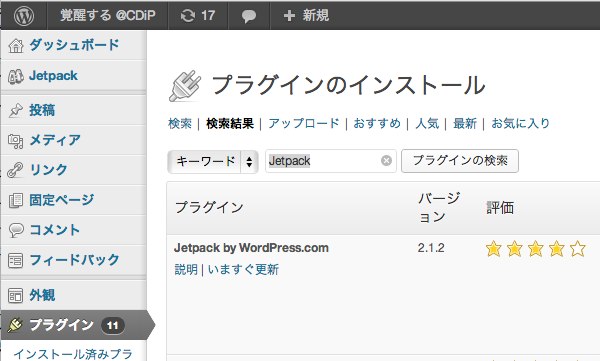Open the 最新 tab
This screenshot has width=600, height=361.
[x=465, y=124]
